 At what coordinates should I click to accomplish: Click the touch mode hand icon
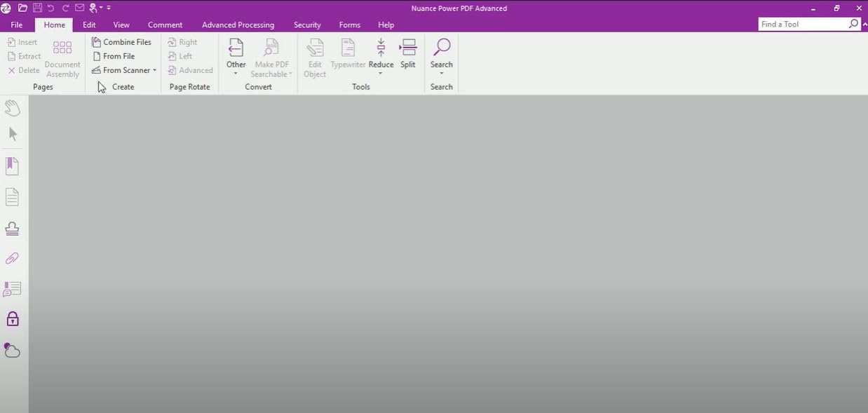(x=93, y=8)
